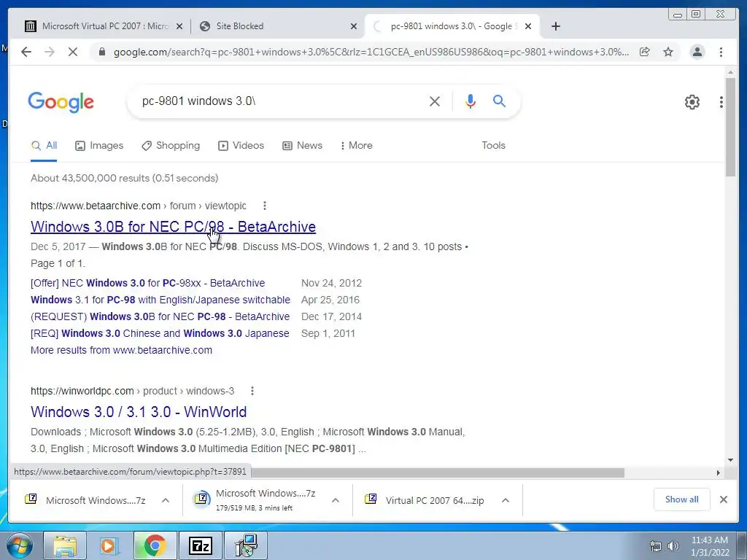Screen dimensions: 747x560
Task: Open Windows Start menu
Action: [19, 545]
